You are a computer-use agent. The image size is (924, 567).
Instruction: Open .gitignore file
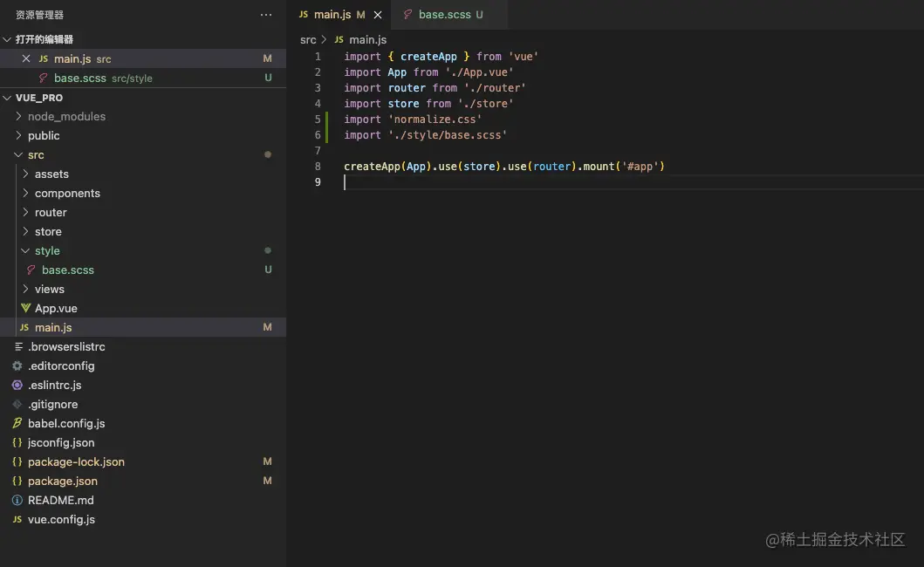[143, 405]
